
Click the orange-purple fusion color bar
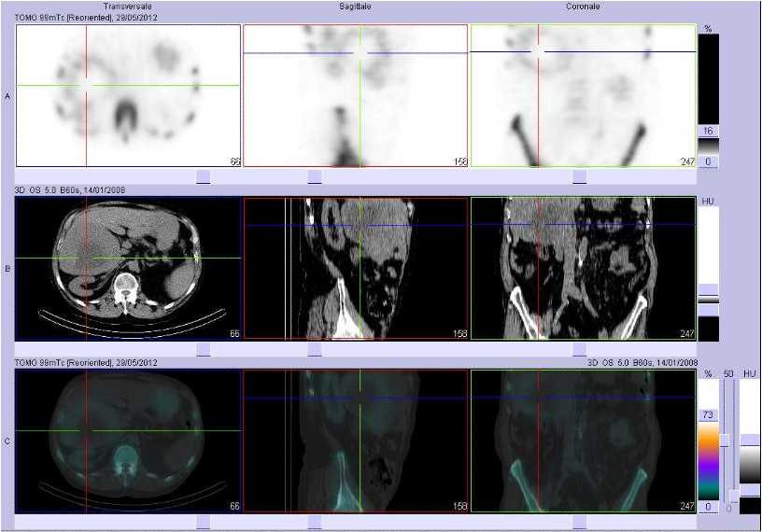[x=708, y=460]
